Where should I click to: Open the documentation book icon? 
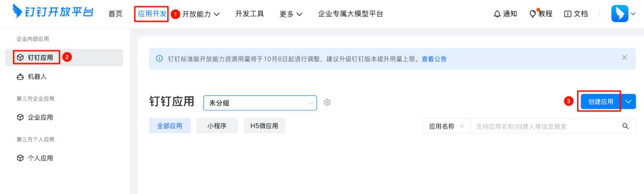(568, 14)
